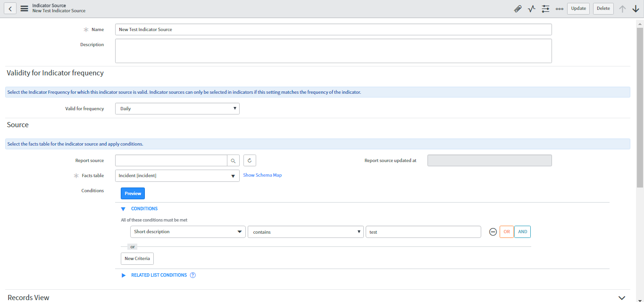Click the paperclip attachments icon
Viewport: 644px width, 302px height.
coord(518,8)
